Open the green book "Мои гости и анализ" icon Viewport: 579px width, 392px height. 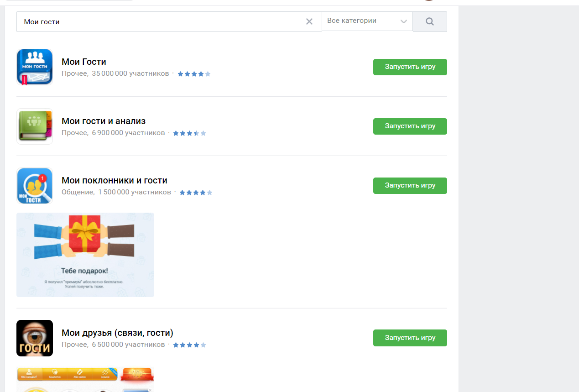pos(35,126)
